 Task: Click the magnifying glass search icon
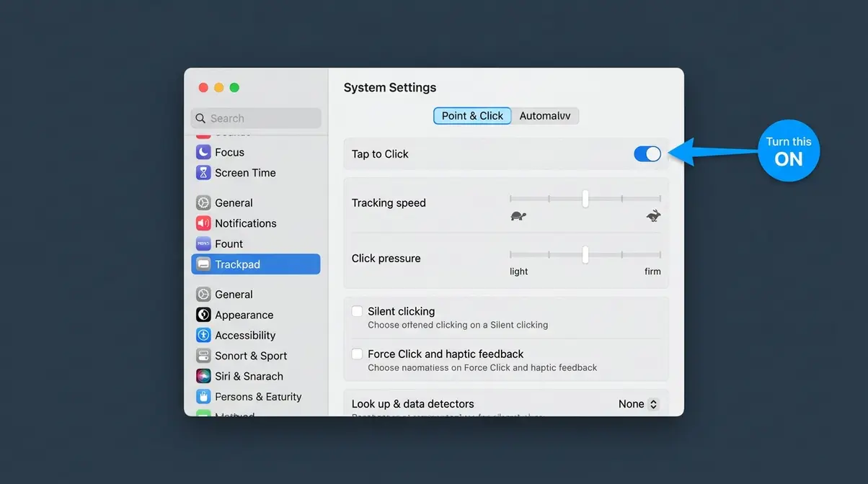coord(201,118)
